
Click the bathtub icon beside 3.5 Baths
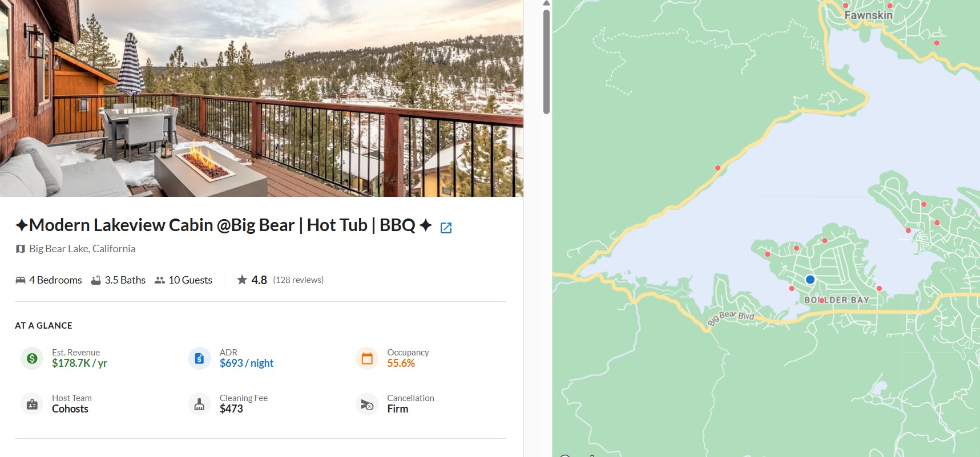click(96, 280)
